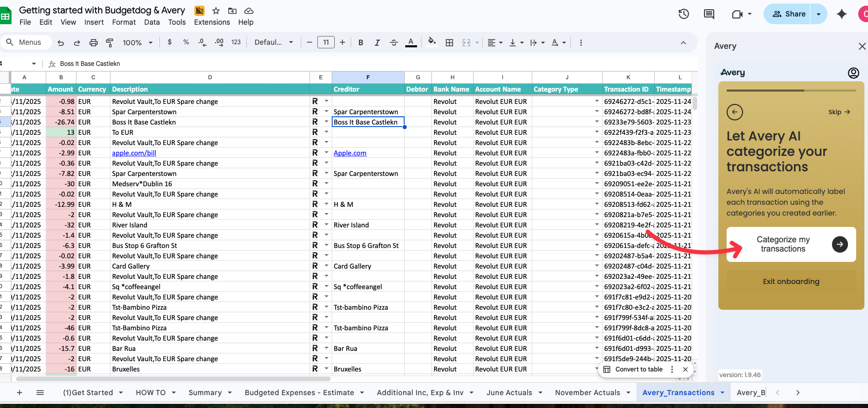Go back using Avery's circled arrow

coord(734,112)
